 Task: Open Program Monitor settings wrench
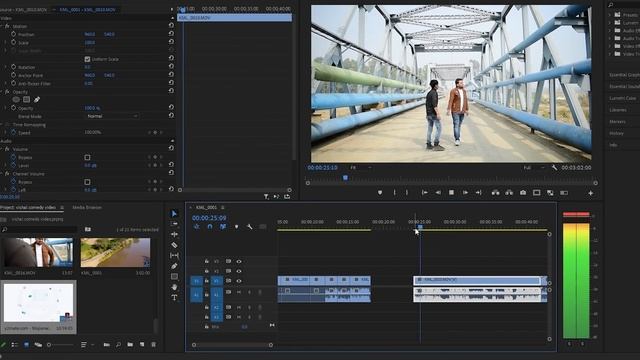click(554, 168)
